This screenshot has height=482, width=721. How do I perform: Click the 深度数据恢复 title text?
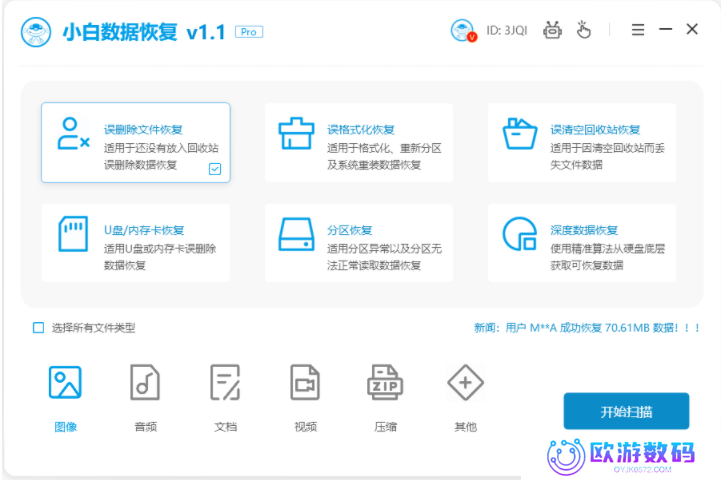[x=584, y=230]
